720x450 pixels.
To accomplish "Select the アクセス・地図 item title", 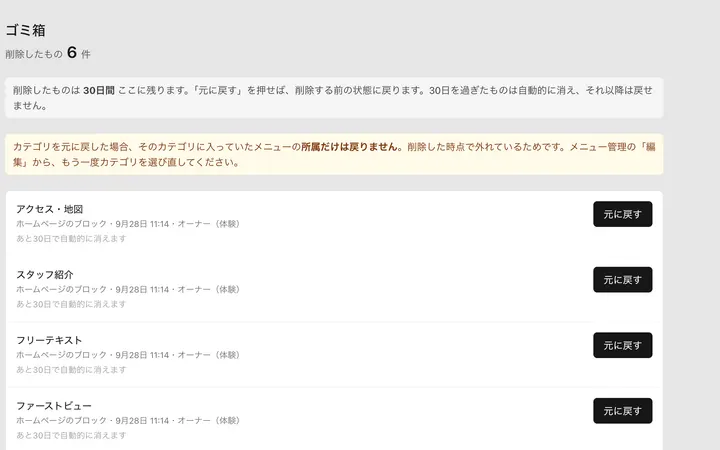I will 50,209.
